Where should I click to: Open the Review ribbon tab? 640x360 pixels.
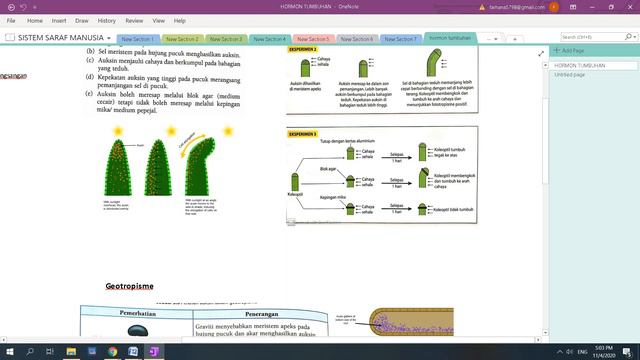point(134,20)
